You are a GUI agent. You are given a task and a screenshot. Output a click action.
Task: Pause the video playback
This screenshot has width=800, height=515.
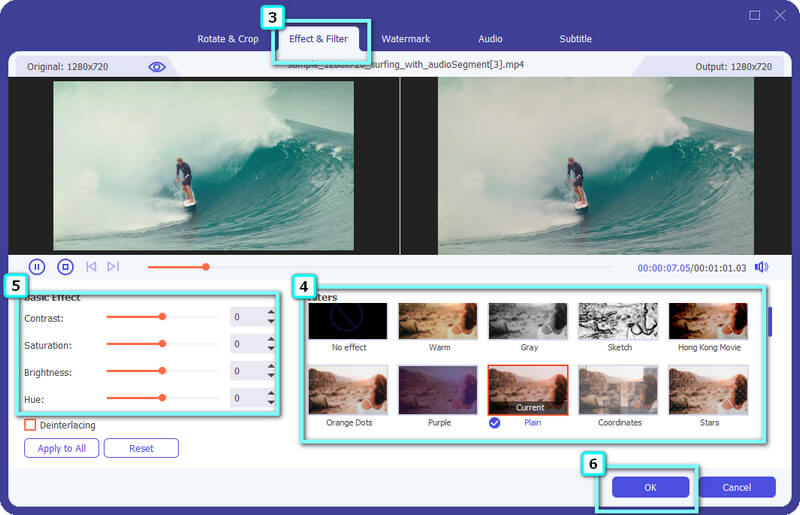pyautogui.click(x=37, y=267)
